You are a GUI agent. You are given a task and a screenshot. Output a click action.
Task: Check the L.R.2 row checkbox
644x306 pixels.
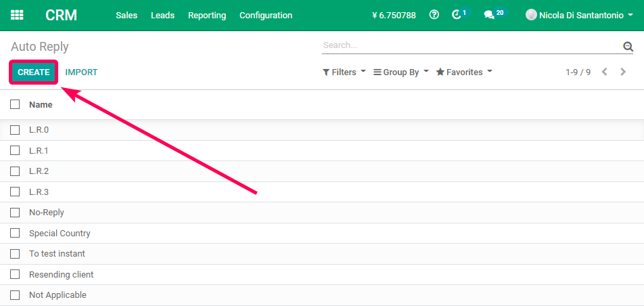point(15,171)
